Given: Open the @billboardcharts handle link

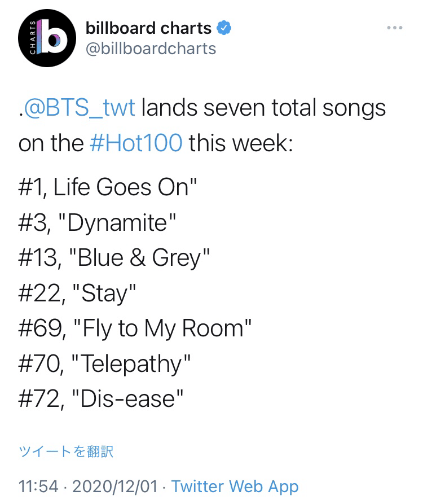Looking at the screenshot, I should pos(151,49).
